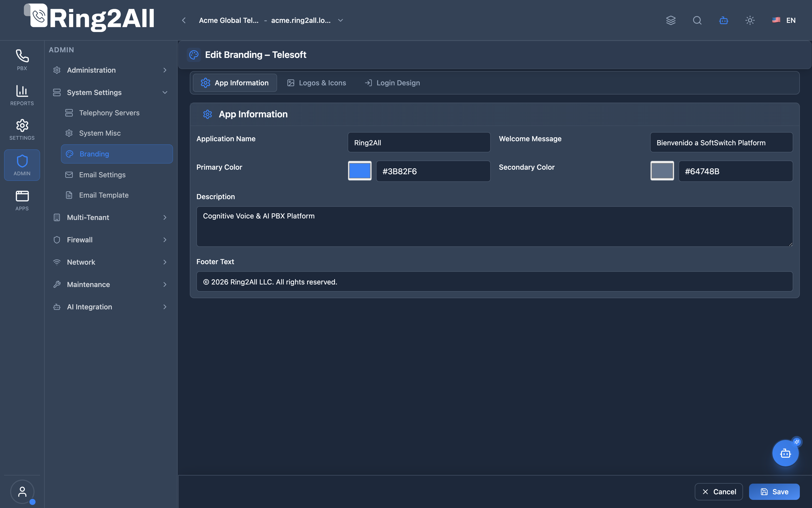Toggle the light theme sun icon
The image size is (812, 508).
coord(750,20)
